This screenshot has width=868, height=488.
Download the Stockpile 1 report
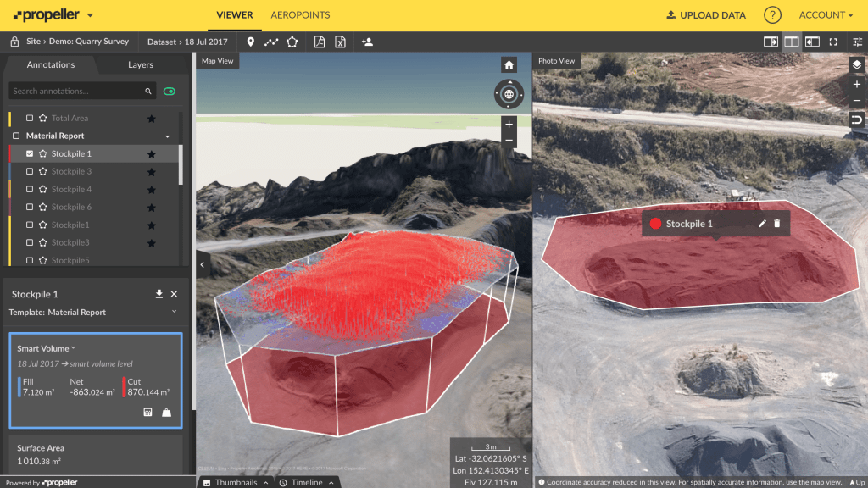(x=159, y=294)
